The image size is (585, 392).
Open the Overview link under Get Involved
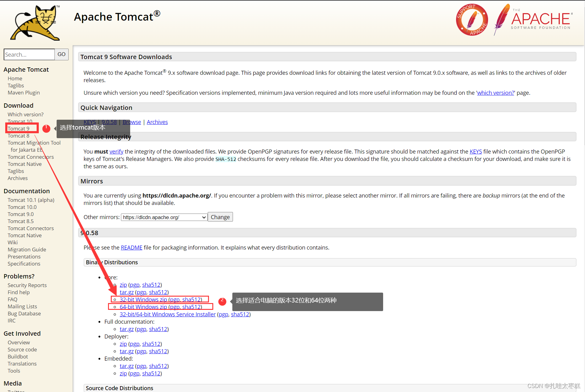coord(19,342)
